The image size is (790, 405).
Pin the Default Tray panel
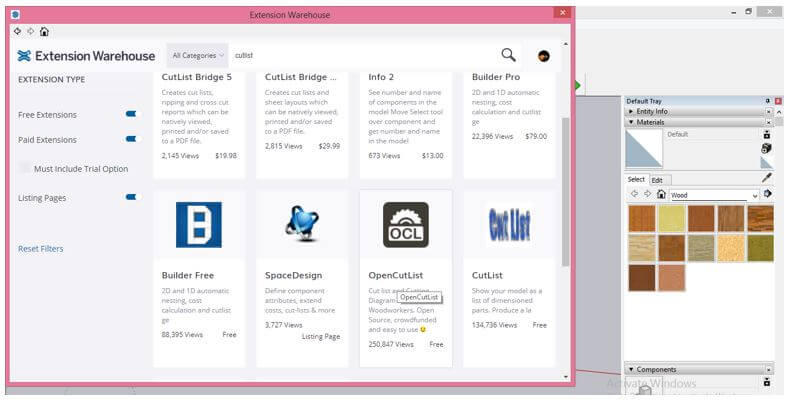pos(768,101)
